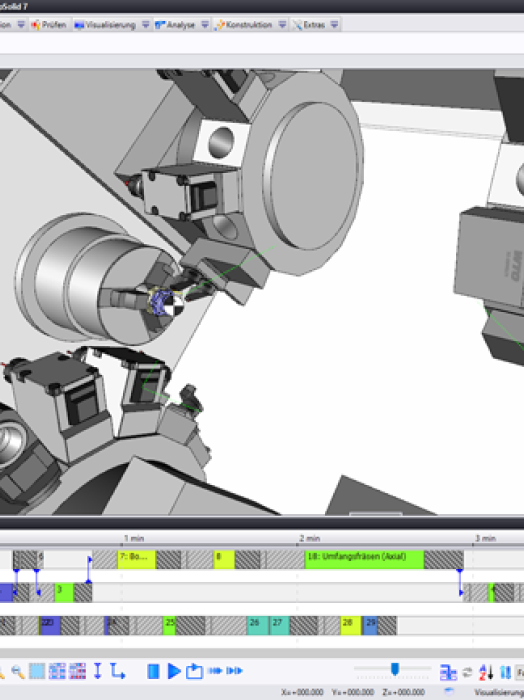
Task: Toggle the blue grid view icon
Action: (x=57, y=671)
